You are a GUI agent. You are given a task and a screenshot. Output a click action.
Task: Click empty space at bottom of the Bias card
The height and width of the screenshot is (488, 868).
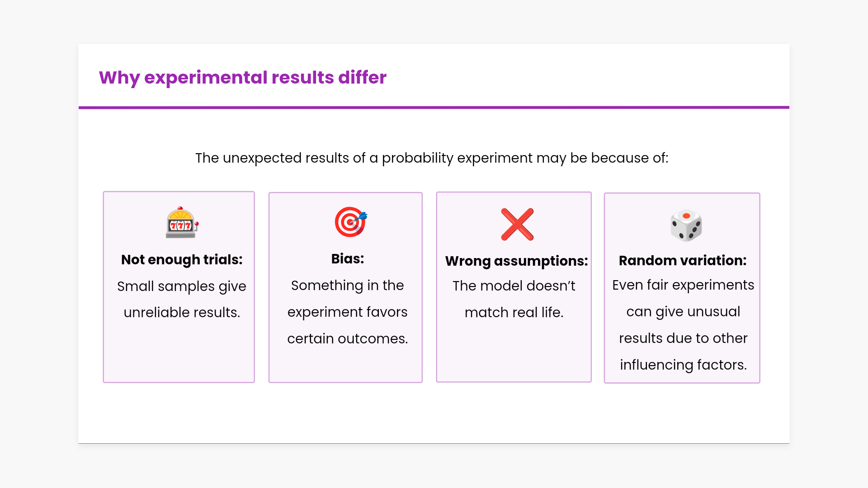click(x=345, y=366)
